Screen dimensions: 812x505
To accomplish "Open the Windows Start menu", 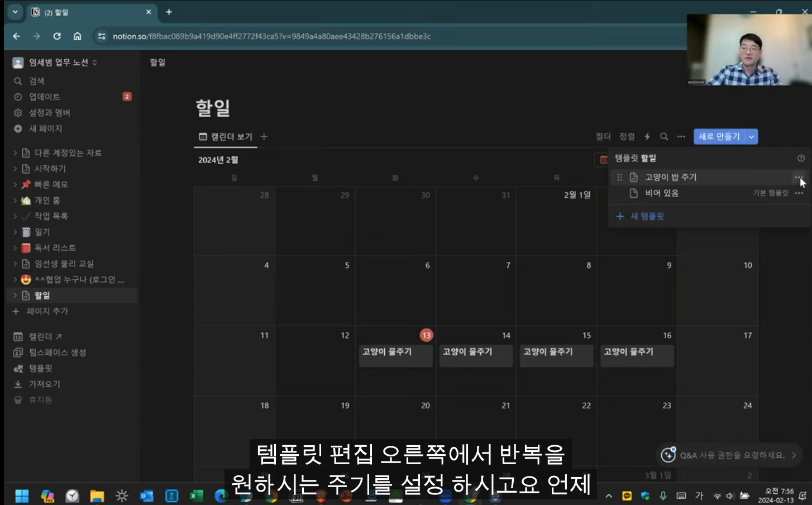I will point(22,496).
